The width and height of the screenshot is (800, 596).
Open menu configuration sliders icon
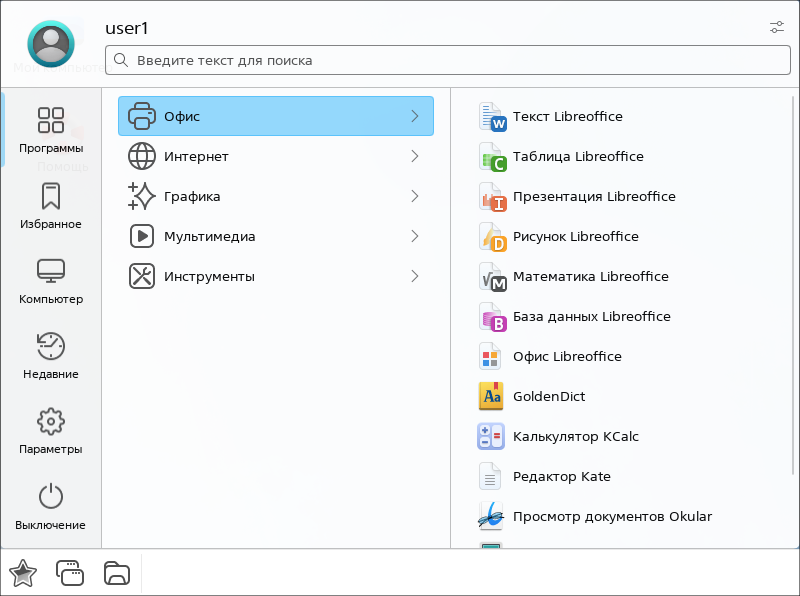tap(777, 27)
